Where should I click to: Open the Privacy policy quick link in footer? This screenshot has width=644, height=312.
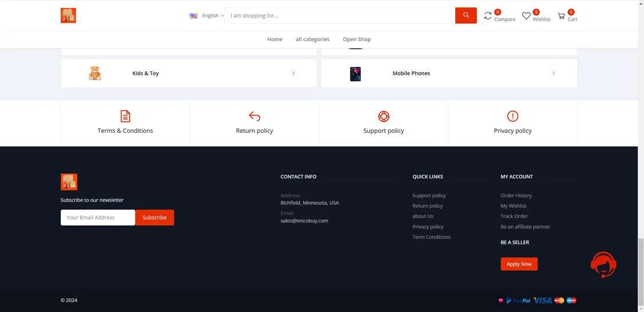pyautogui.click(x=428, y=227)
